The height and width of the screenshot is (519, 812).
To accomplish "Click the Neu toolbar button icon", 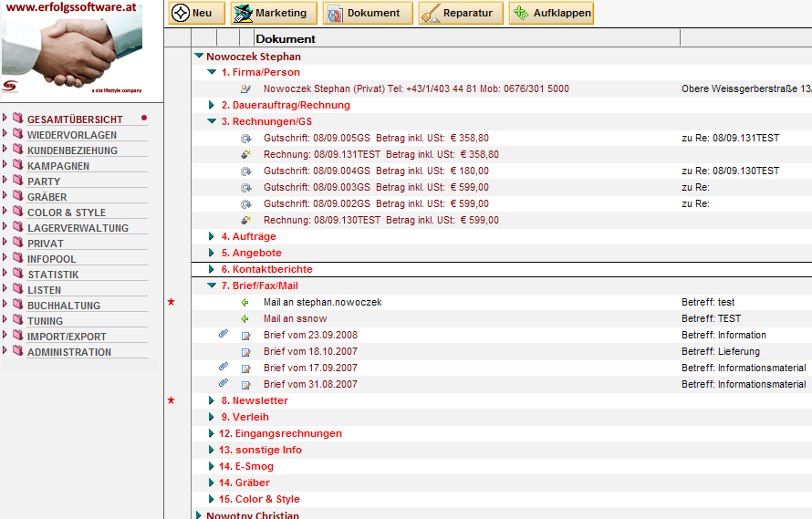I will click(x=181, y=14).
